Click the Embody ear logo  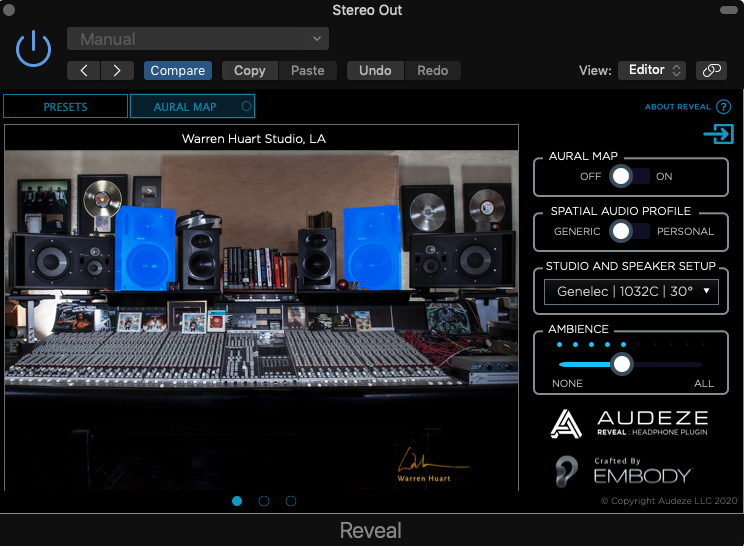tap(567, 472)
